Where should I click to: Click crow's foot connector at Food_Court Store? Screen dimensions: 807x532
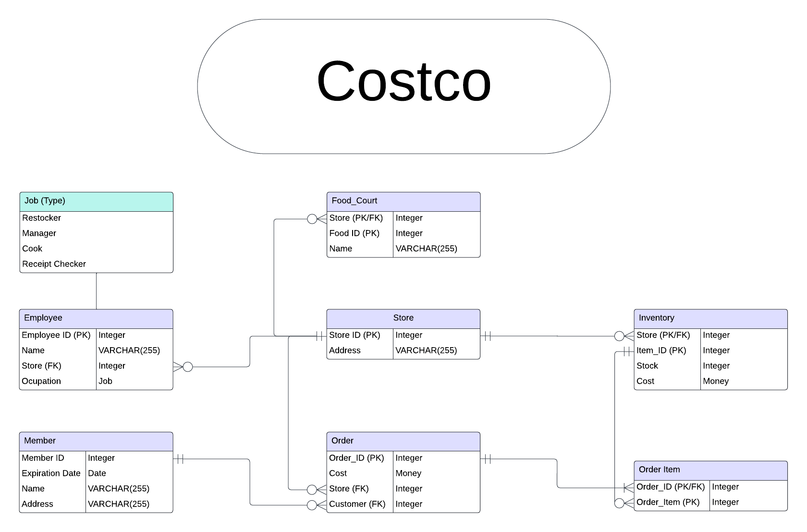pyautogui.click(x=317, y=219)
